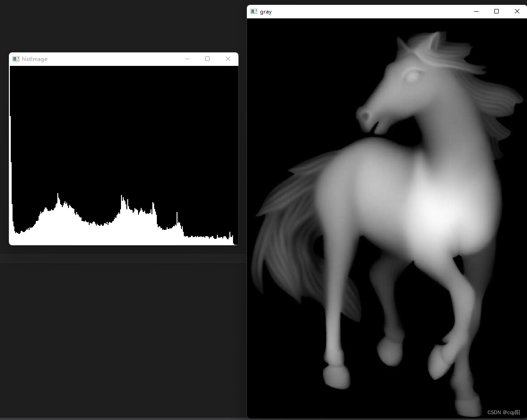The image size is (527, 420).
Task: Click the horse's pointed ear
Action: 402,46
